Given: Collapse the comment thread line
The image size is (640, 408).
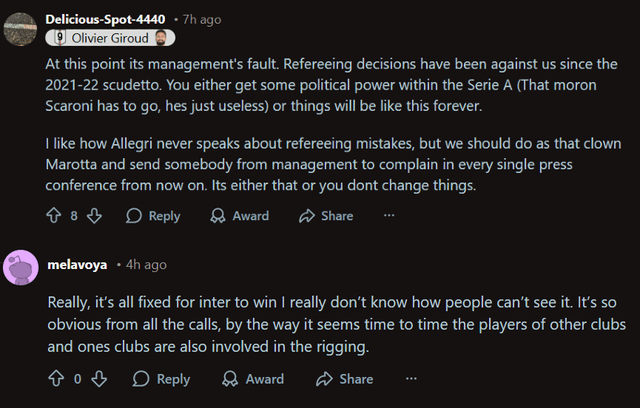Looking at the screenshot, I should [22, 130].
